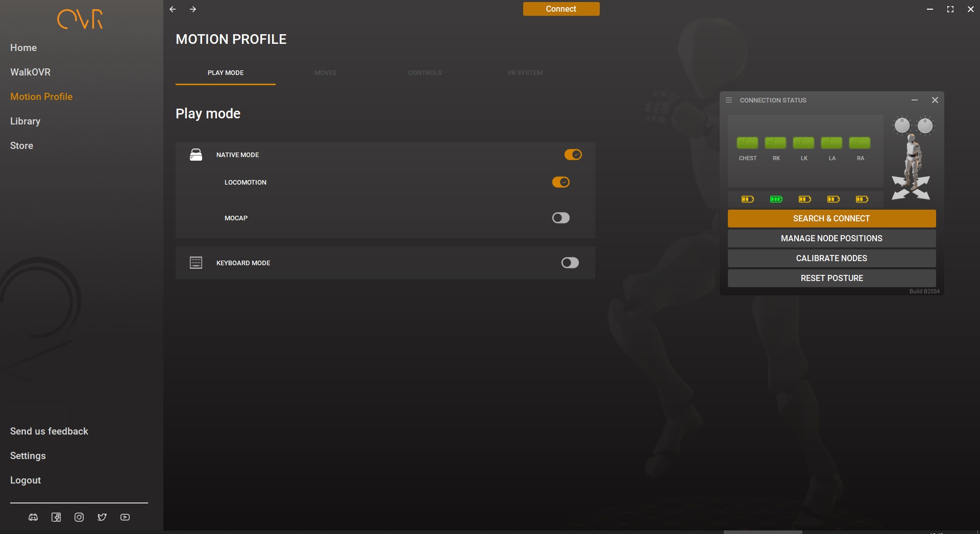Disable the Native Mode toggle

pos(573,155)
